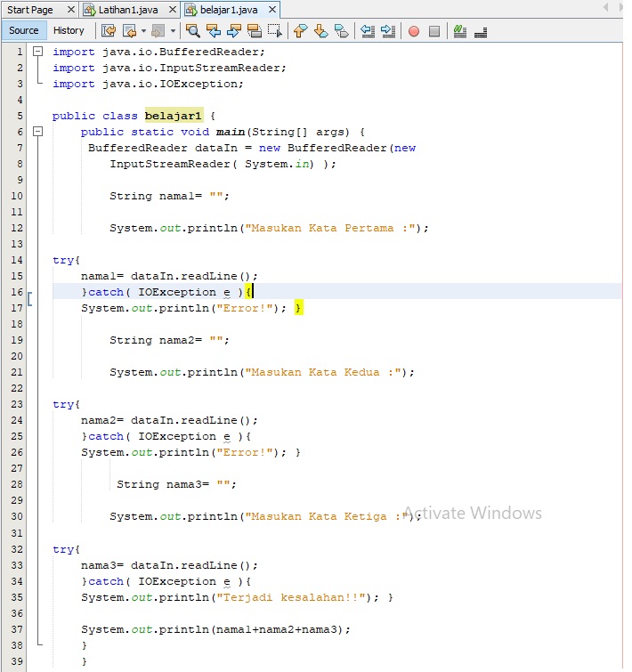
Task: Click line number 37 in gutter
Action: [17, 629]
